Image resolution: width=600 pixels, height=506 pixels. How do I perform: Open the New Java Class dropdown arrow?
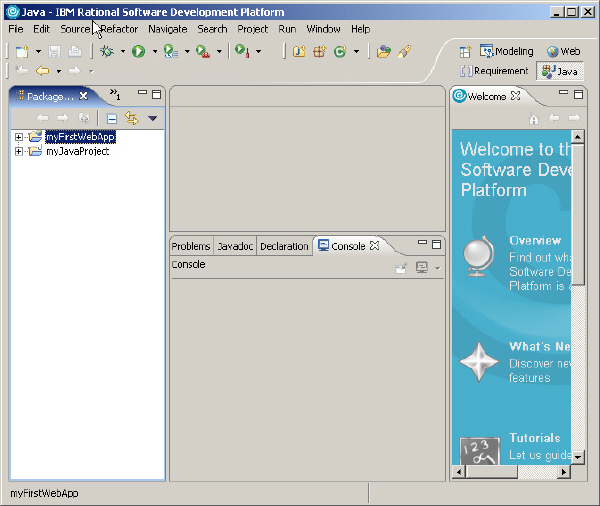click(356, 51)
